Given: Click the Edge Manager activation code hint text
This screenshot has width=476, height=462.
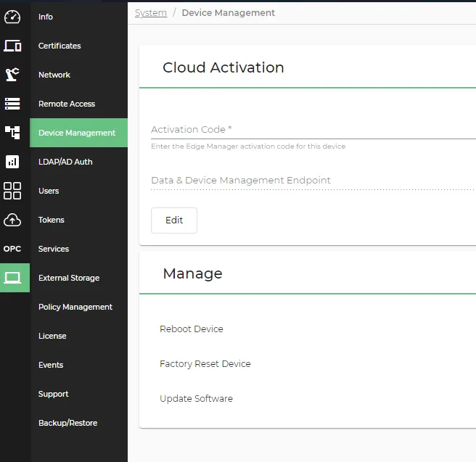Looking at the screenshot, I should [248, 147].
